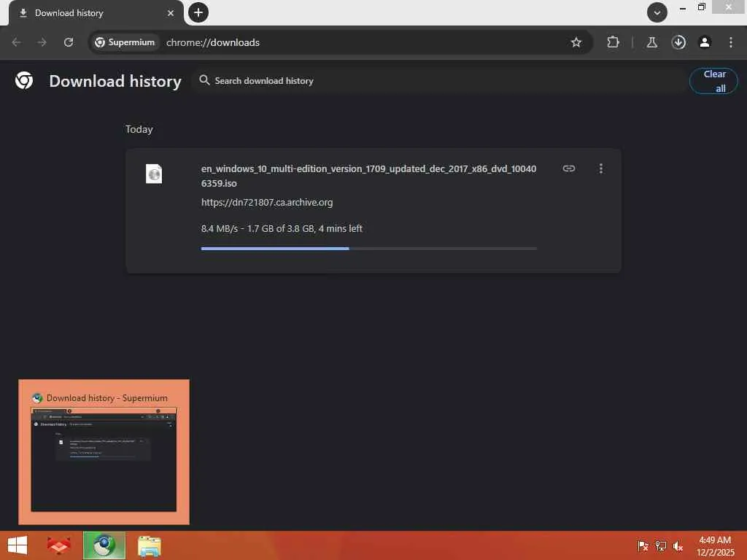Select the Download history tab

pyautogui.click(x=96, y=13)
